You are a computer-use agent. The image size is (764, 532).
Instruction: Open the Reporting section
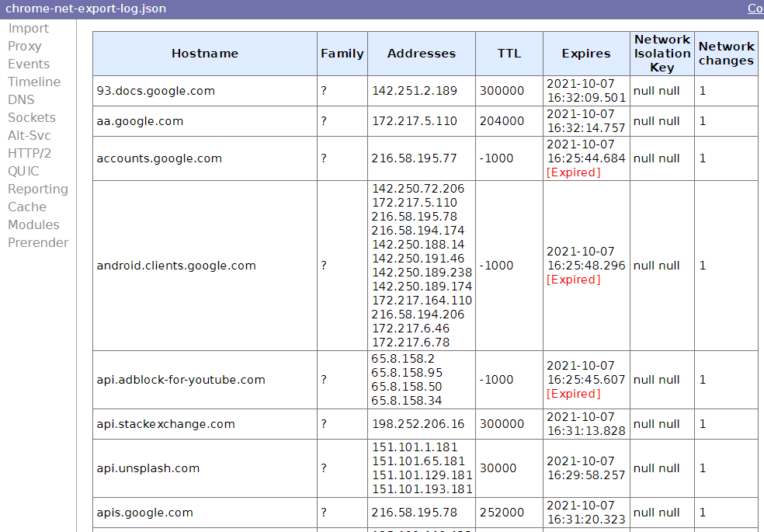[37, 189]
